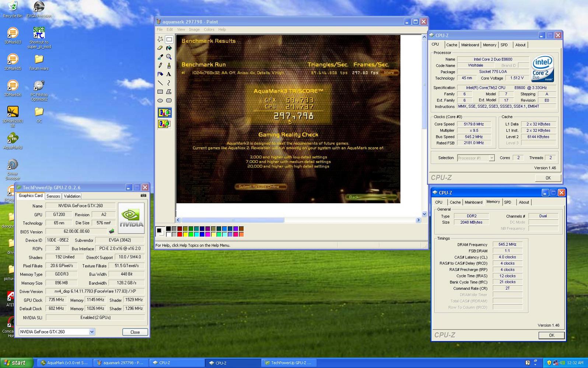588x368 pixels.
Task: Open Mainboard tab in CPU-Z window showing processor info
Action: click(470, 45)
